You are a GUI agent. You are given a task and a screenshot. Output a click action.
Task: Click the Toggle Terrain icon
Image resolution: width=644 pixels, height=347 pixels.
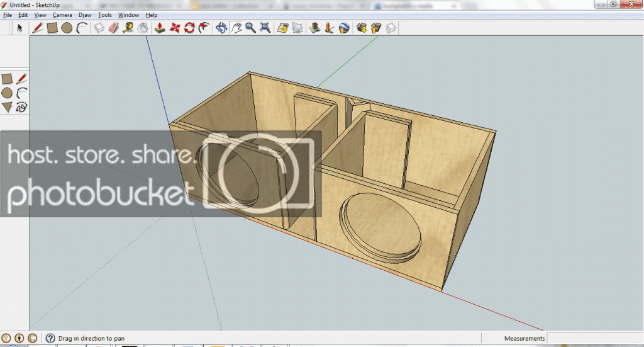pos(297,28)
